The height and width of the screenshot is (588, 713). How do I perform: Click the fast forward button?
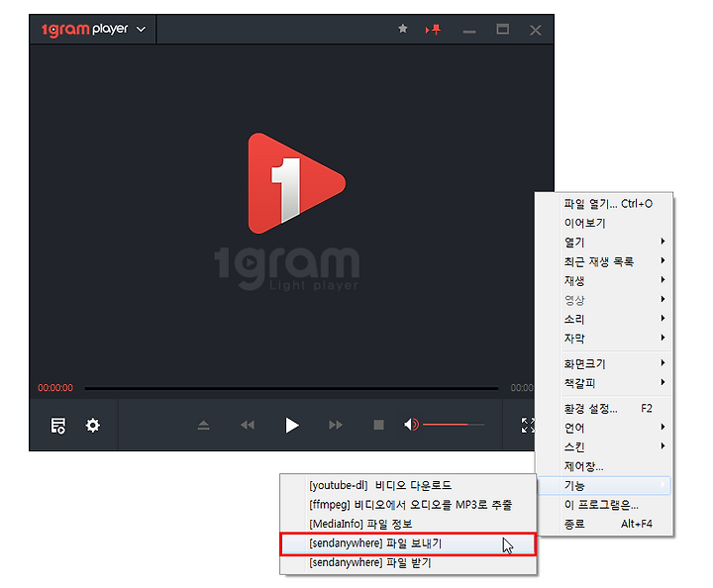pyautogui.click(x=336, y=425)
